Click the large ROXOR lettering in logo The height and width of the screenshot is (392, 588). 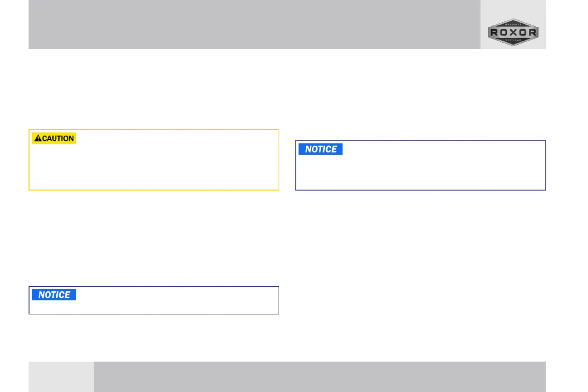[513, 32]
